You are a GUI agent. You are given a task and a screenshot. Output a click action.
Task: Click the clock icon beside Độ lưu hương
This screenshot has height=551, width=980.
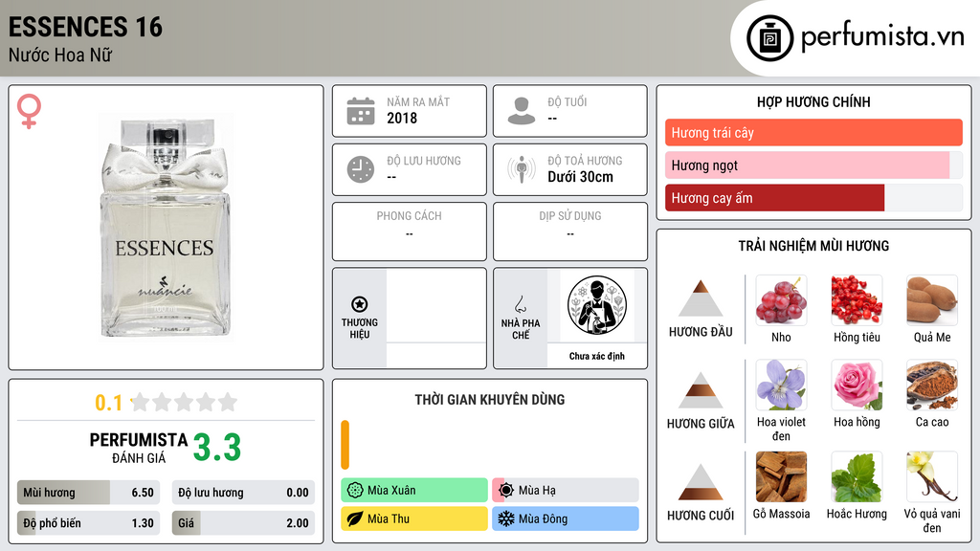[361, 169]
